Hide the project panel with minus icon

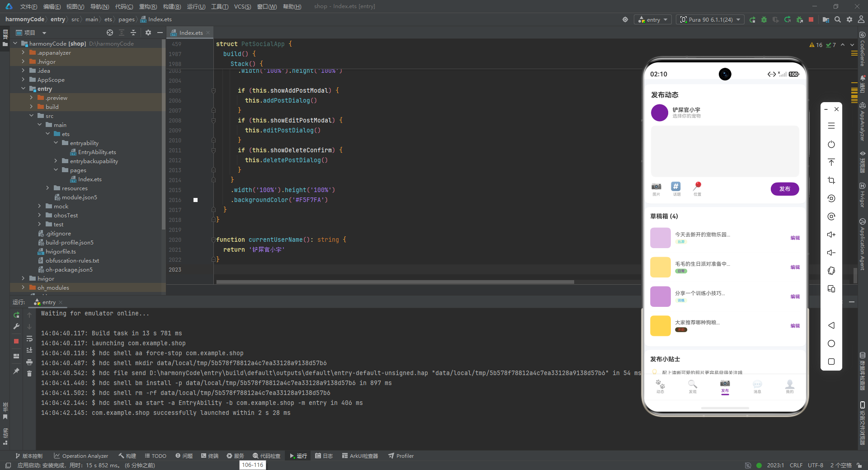pyautogui.click(x=160, y=33)
